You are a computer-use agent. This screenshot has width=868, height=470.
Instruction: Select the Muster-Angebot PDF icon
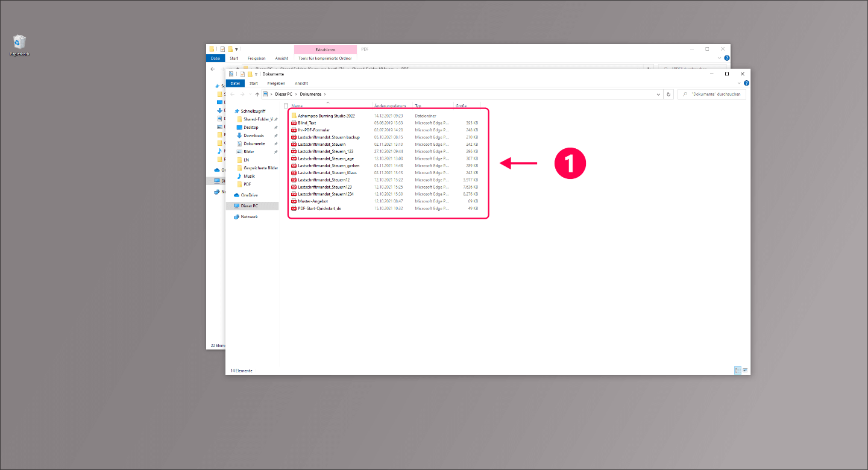(x=294, y=201)
